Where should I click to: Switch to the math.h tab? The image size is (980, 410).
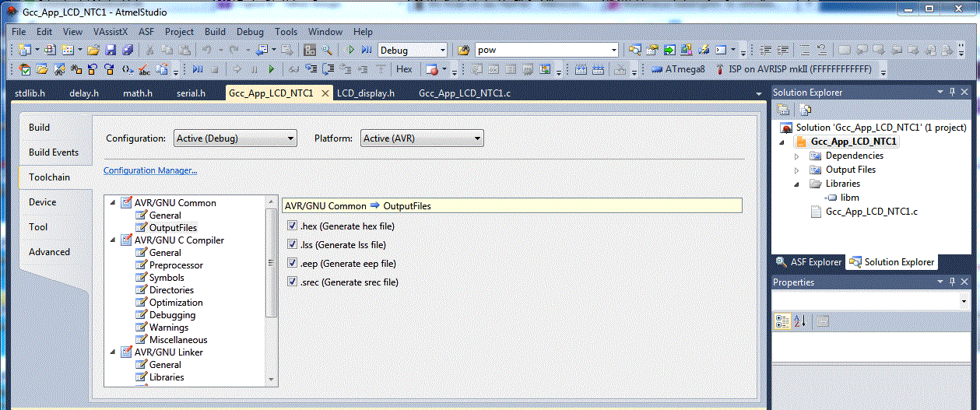click(138, 93)
